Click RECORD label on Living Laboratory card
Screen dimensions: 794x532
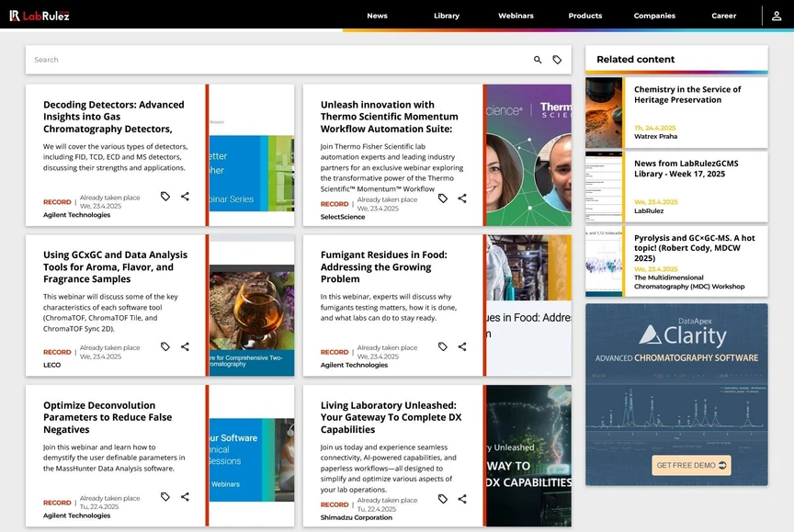pyautogui.click(x=335, y=504)
